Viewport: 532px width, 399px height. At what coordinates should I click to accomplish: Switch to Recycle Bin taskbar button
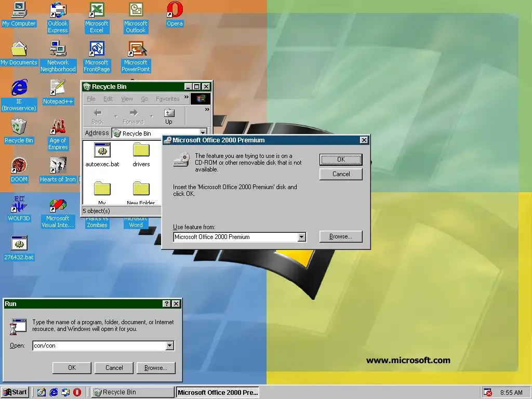pyautogui.click(x=132, y=392)
